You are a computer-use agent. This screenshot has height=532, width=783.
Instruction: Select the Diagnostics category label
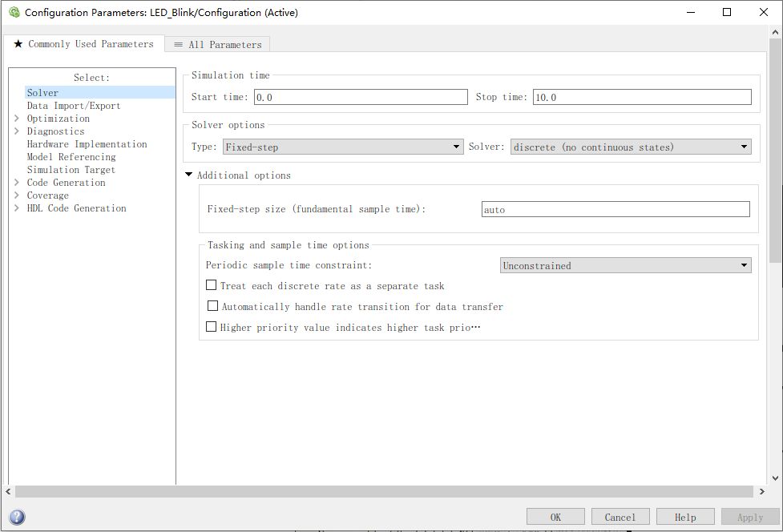[55, 131]
